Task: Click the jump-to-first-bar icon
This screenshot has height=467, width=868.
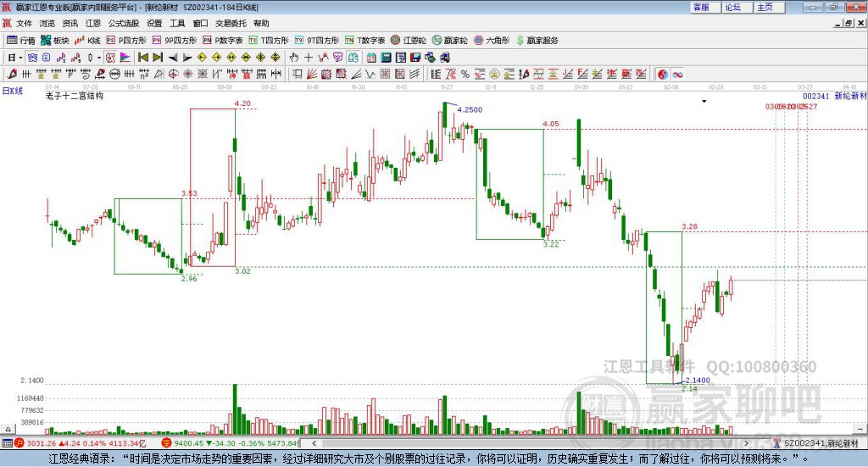Action: (x=142, y=57)
